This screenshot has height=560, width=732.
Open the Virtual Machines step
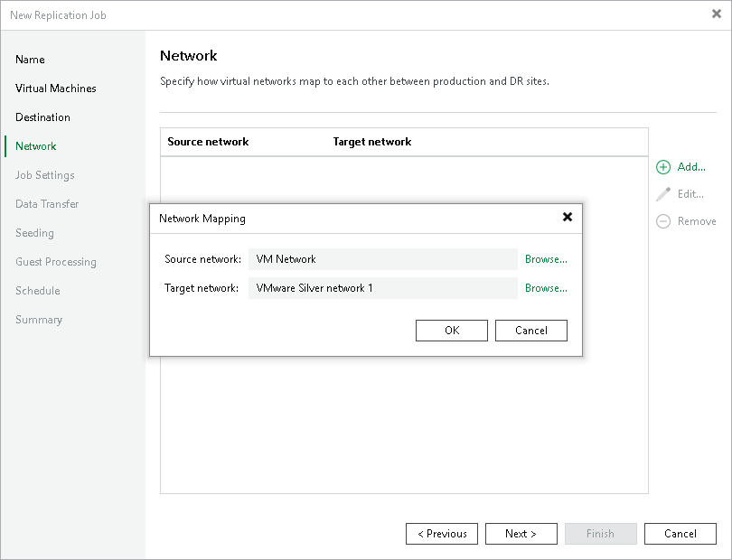(55, 88)
